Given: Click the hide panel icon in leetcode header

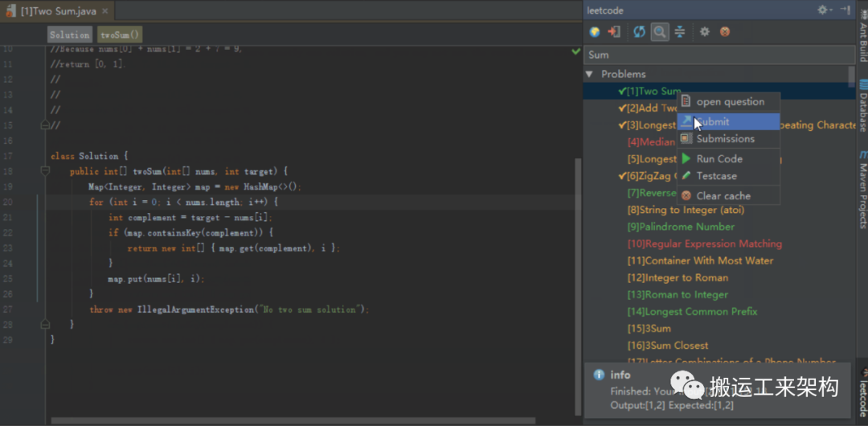Looking at the screenshot, I should [845, 10].
